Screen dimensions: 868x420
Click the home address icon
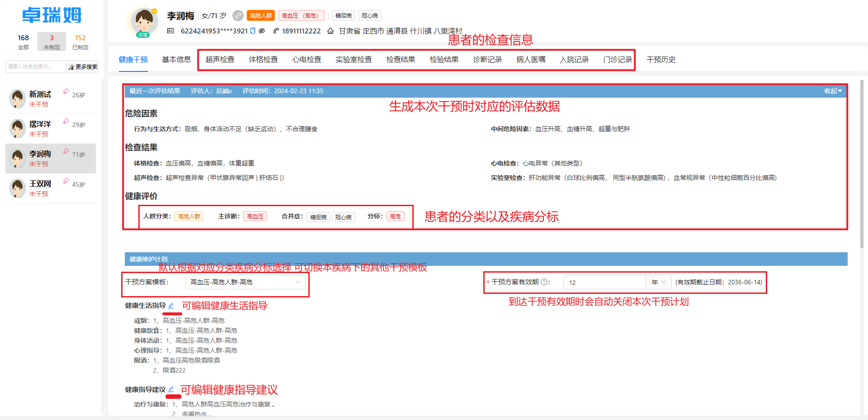330,31
